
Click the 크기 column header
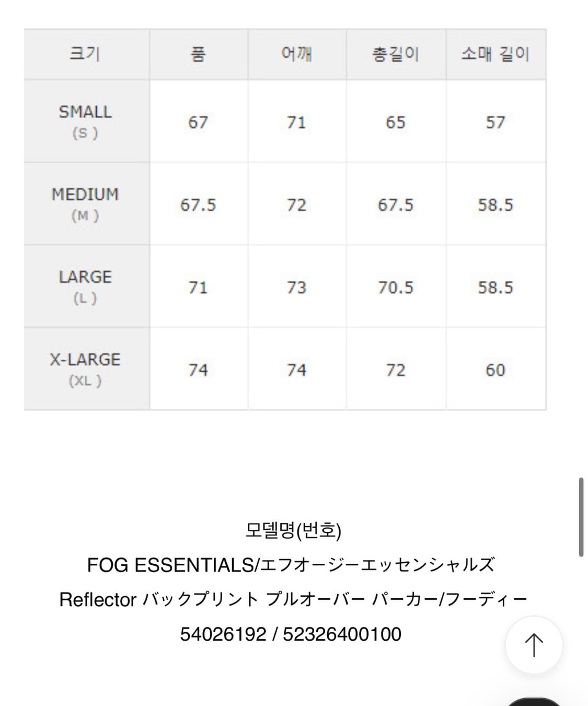click(x=85, y=54)
